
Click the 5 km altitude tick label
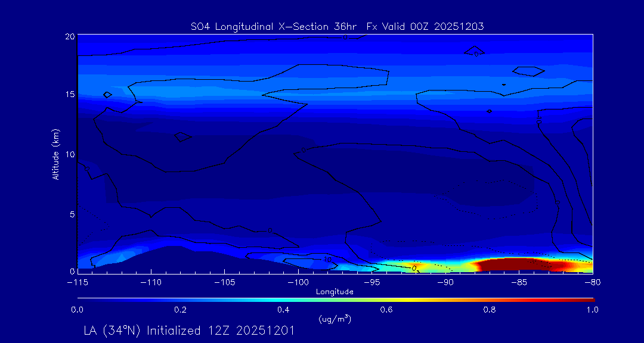coord(71,214)
